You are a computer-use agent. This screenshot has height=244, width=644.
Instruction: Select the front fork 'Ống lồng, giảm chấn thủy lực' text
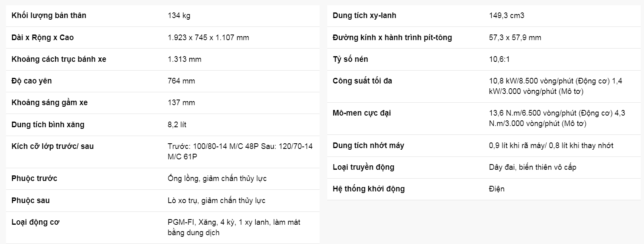click(x=217, y=178)
